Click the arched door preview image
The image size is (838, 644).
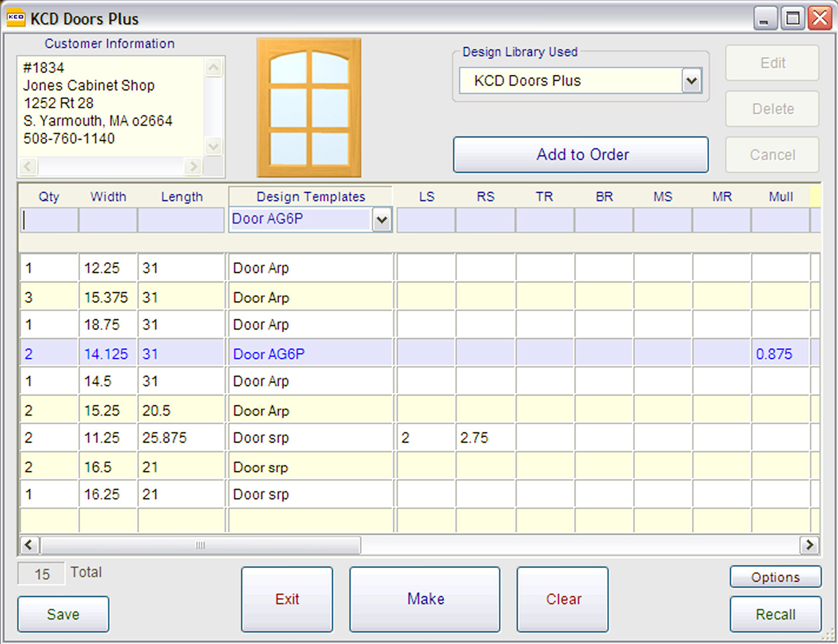point(308,107)
